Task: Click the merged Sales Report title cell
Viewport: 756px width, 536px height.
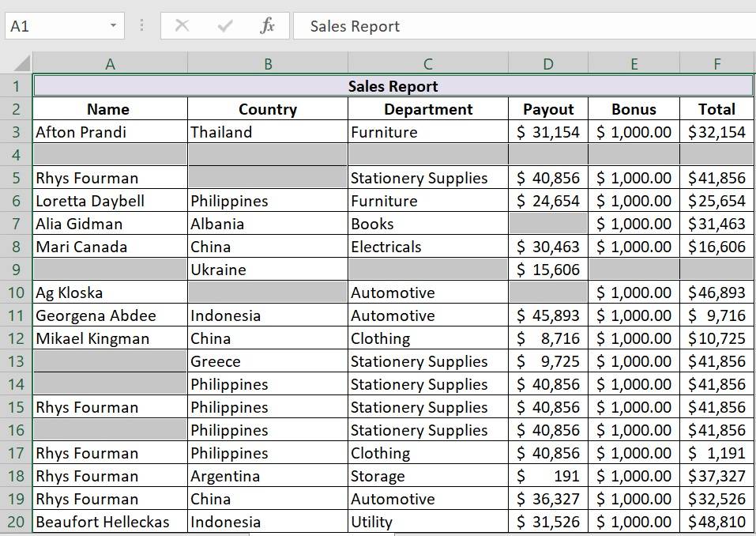Action: [393, 86]
